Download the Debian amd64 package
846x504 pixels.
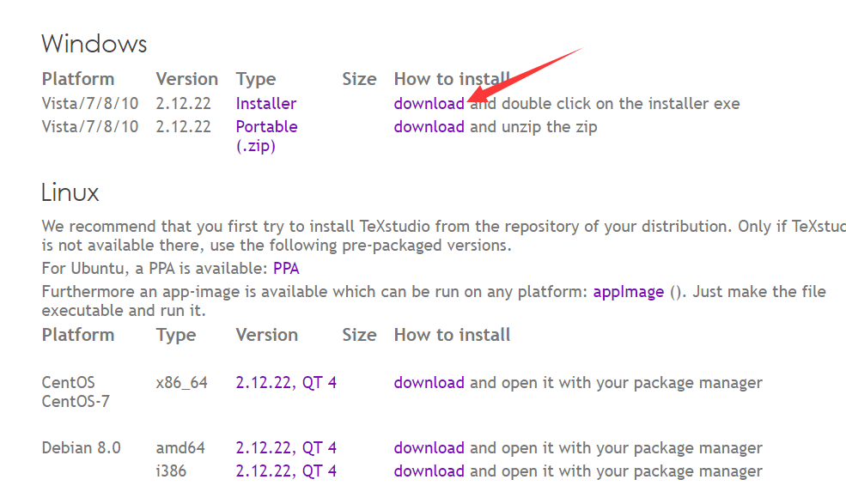(429, 448)
